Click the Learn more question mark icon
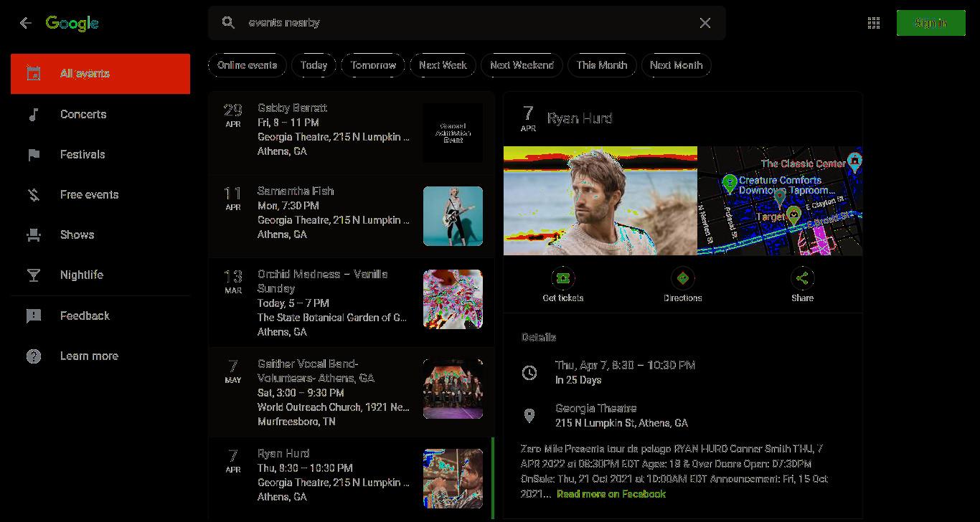980x522 pixels. [33, 356]
